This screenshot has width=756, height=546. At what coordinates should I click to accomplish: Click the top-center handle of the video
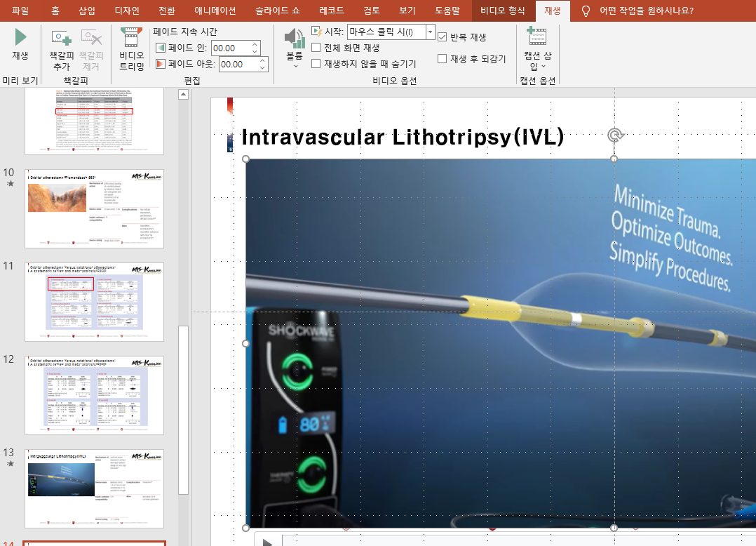pos(614,159)
